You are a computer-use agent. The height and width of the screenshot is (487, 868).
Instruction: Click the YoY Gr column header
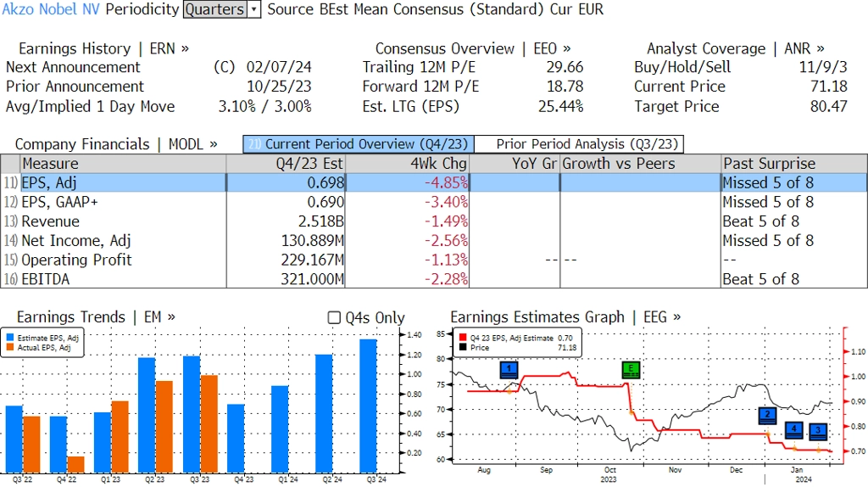515,164
